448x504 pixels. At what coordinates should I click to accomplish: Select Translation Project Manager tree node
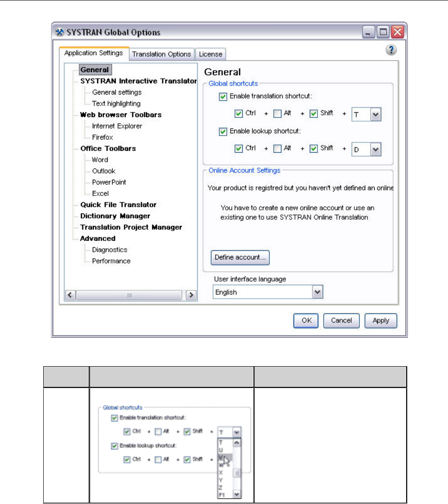pos(131,227)
